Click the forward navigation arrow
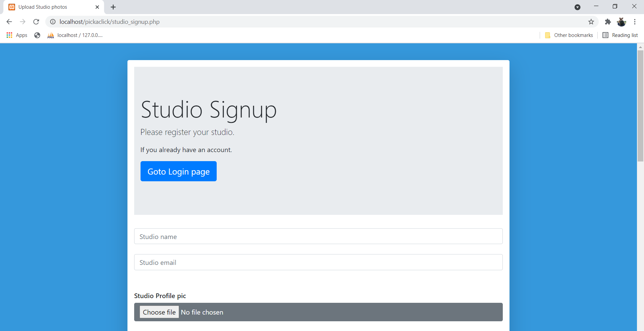Image resolution: width=644 pixels, height=331 pixels. [x=22, y=21]
